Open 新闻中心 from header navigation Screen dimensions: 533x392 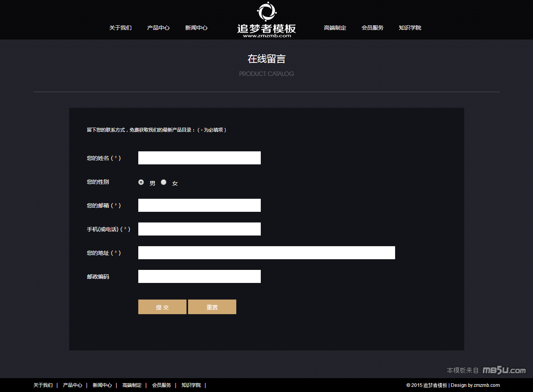tap(196, 28)
